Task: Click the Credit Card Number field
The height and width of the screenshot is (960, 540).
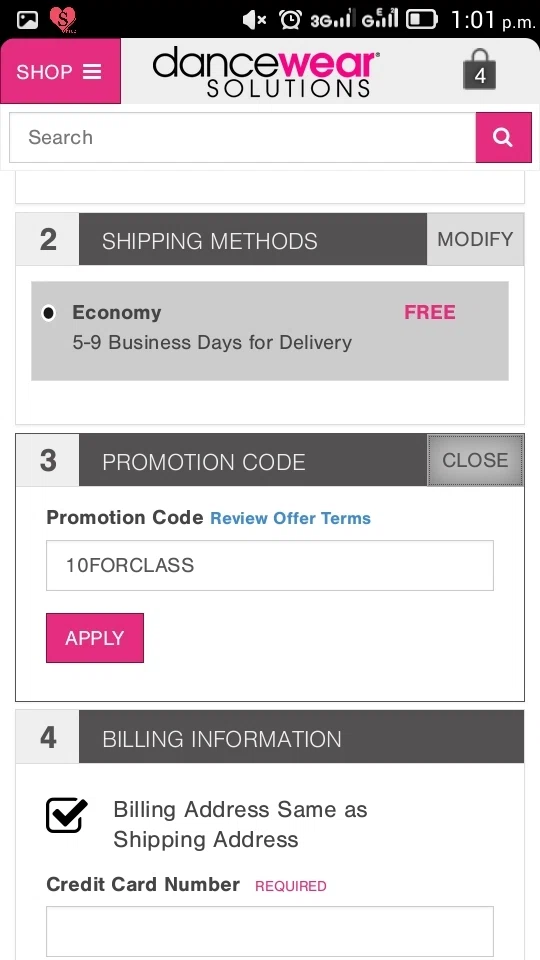Action: (x=270, y=931)
